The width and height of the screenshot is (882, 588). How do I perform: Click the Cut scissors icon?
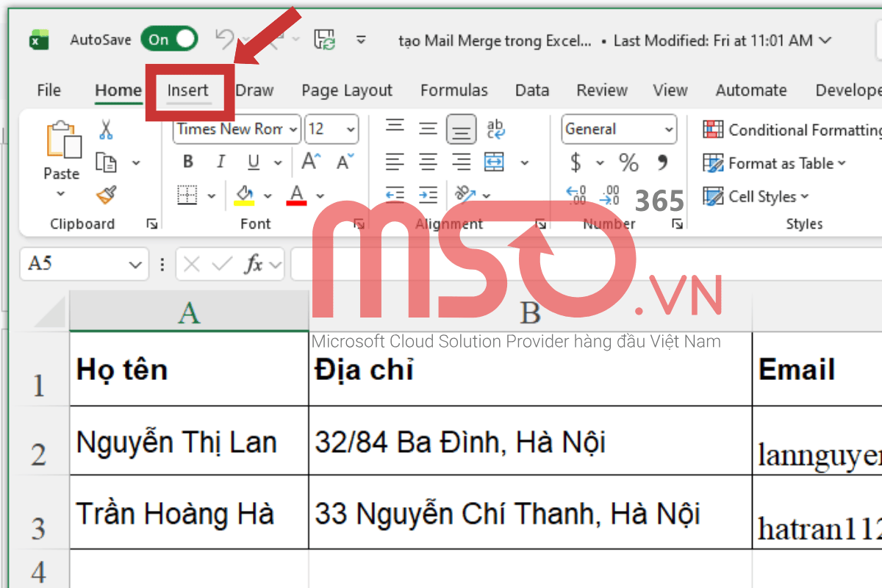105,129
